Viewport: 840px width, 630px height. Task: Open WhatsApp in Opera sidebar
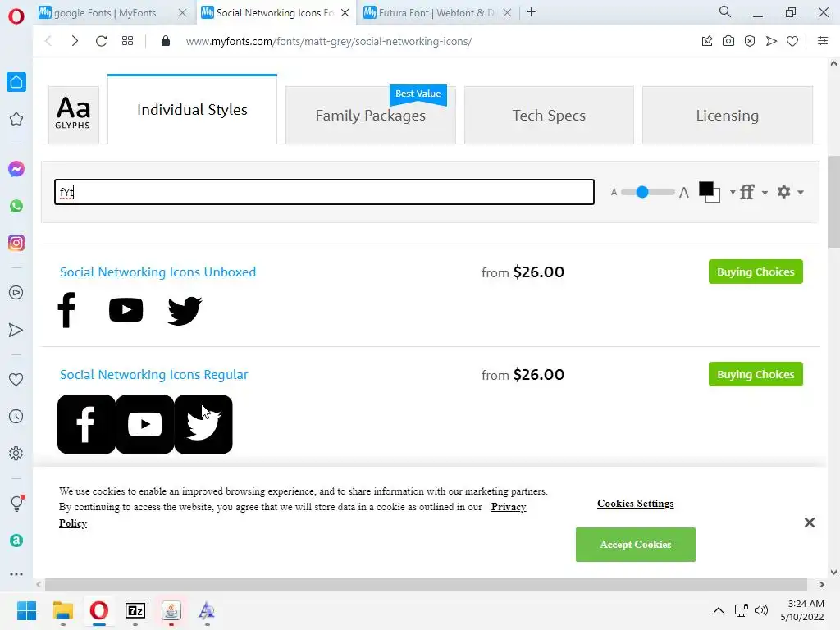(16, 206)
